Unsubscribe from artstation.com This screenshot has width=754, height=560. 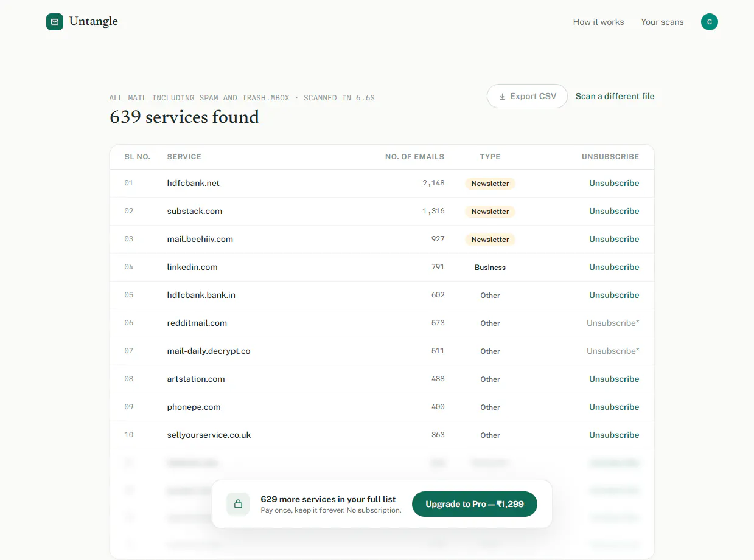point(614,379)
